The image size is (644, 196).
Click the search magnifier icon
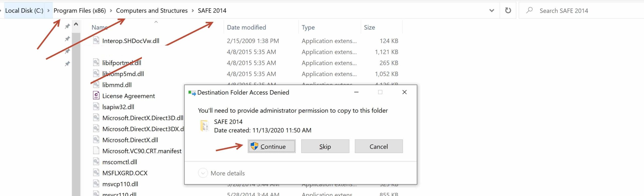[529, 10]
